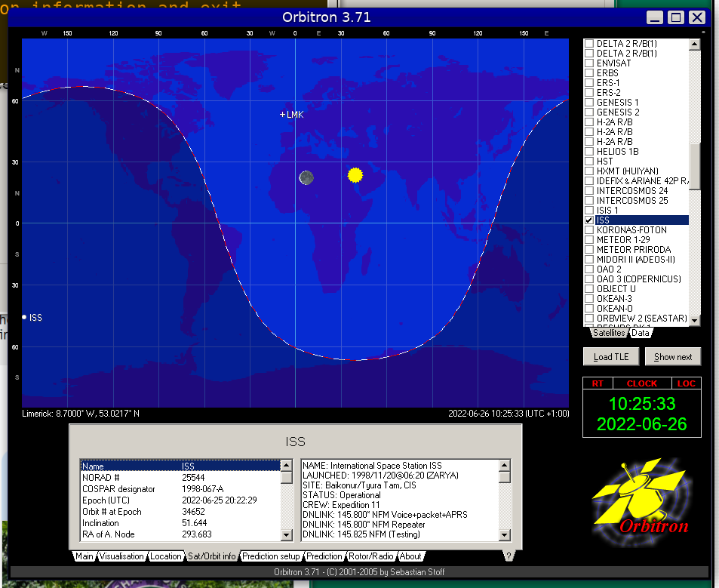Click description box scroll up arrow
The height and width of the screenshot is (588, 719).
[505, 465]
